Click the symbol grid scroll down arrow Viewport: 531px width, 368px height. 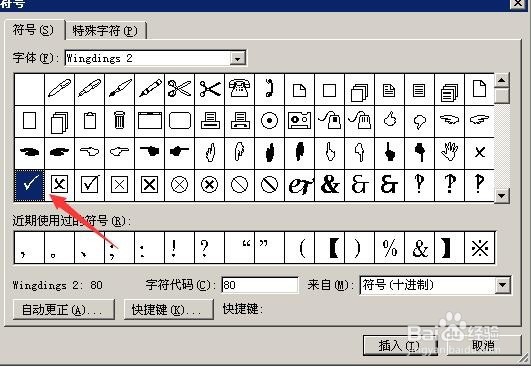(502, 196)
